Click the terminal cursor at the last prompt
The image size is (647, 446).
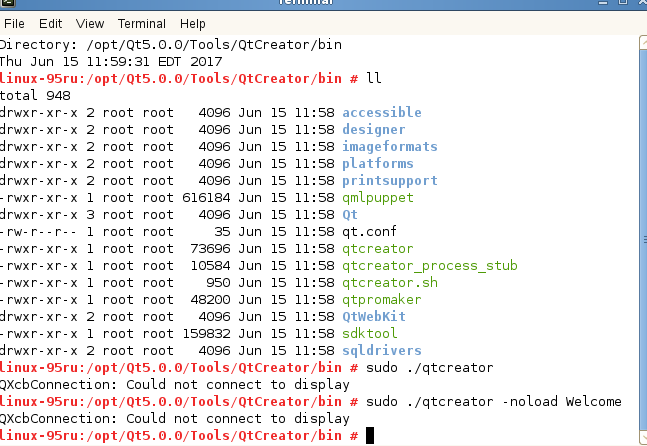coord(370,436)
